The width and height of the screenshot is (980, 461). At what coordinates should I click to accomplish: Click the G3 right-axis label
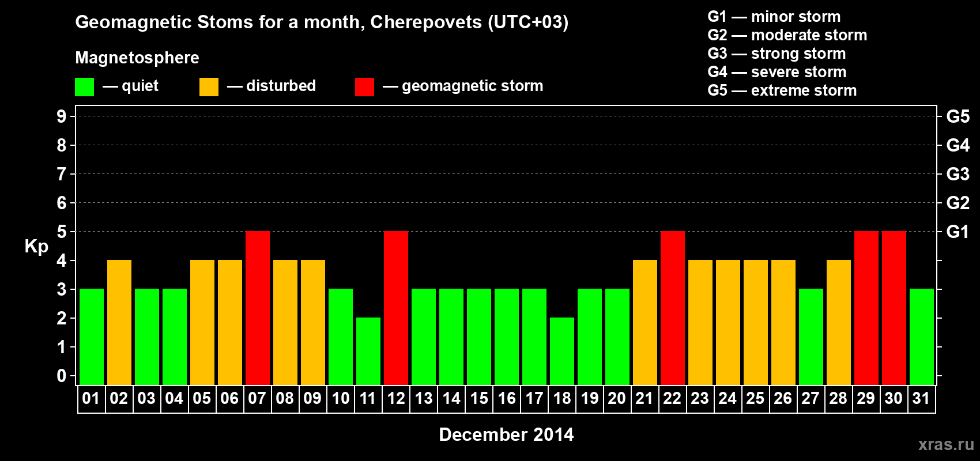pos(958,174)
